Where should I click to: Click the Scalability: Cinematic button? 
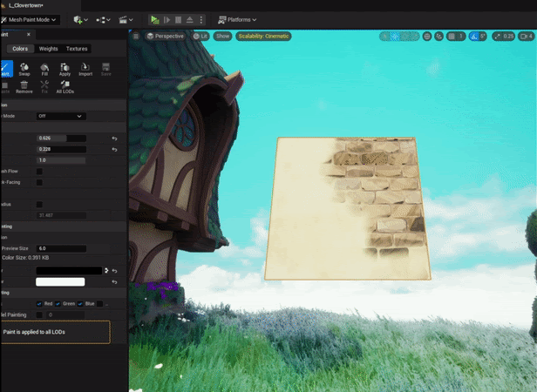[x=263, y=36]
